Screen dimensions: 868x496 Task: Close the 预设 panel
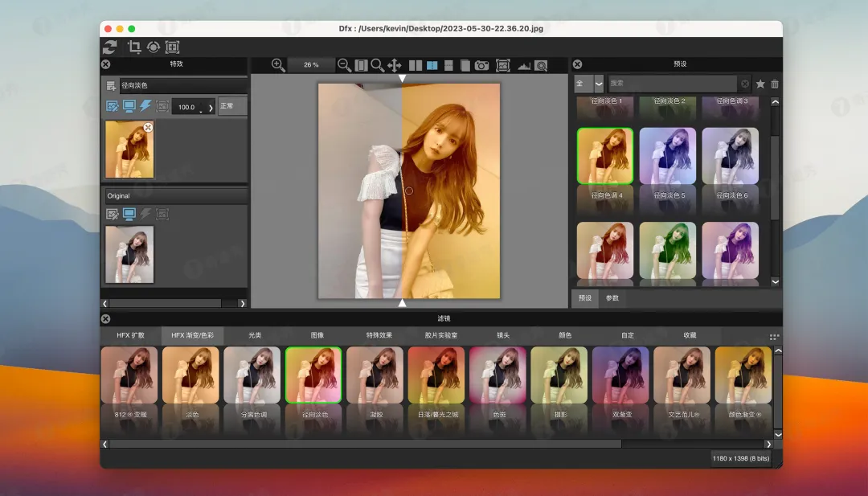[577, 64]
